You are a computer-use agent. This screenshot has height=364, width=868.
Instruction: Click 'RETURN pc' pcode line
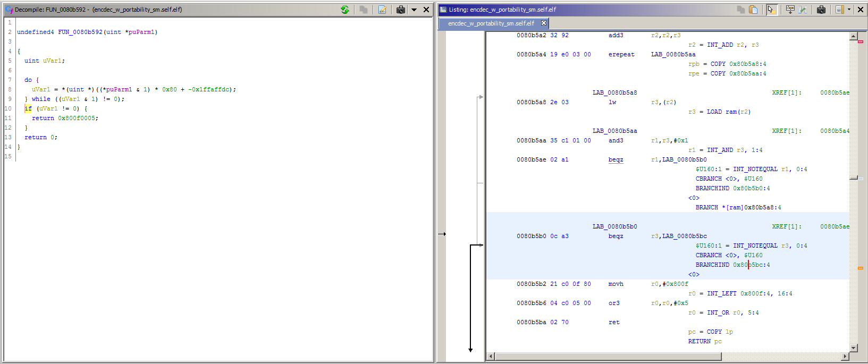705,341
